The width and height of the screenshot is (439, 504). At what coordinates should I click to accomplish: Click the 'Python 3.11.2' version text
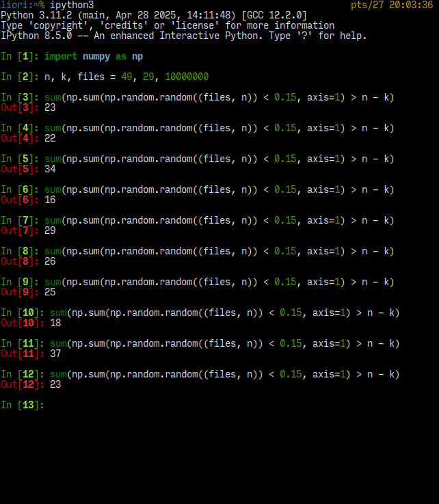[x=36, y=15]
